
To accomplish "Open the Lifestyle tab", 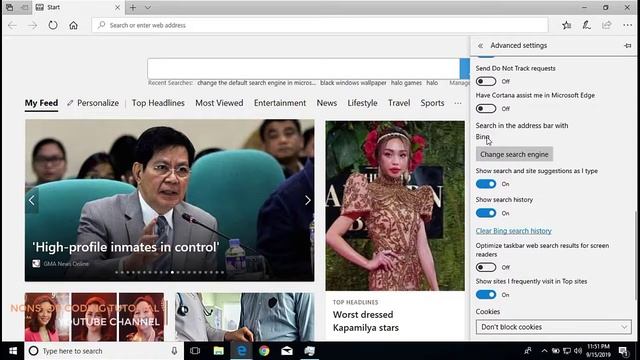I will [362, 103].
